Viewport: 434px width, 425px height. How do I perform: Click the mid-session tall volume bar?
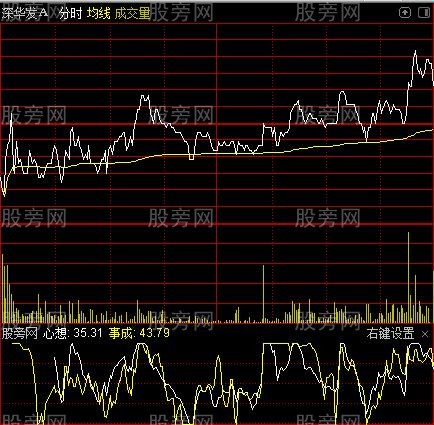[x=263, y=294]
